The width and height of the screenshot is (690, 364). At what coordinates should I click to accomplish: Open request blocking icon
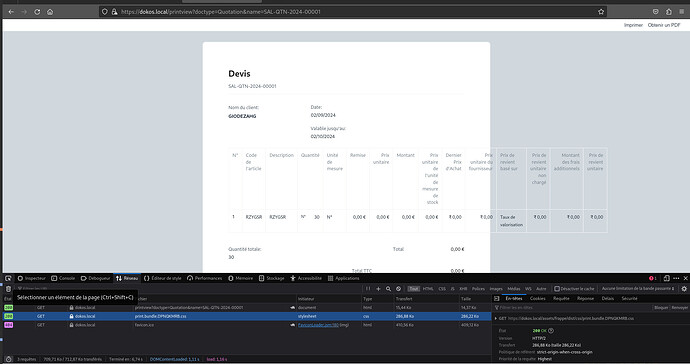point(398,289)
